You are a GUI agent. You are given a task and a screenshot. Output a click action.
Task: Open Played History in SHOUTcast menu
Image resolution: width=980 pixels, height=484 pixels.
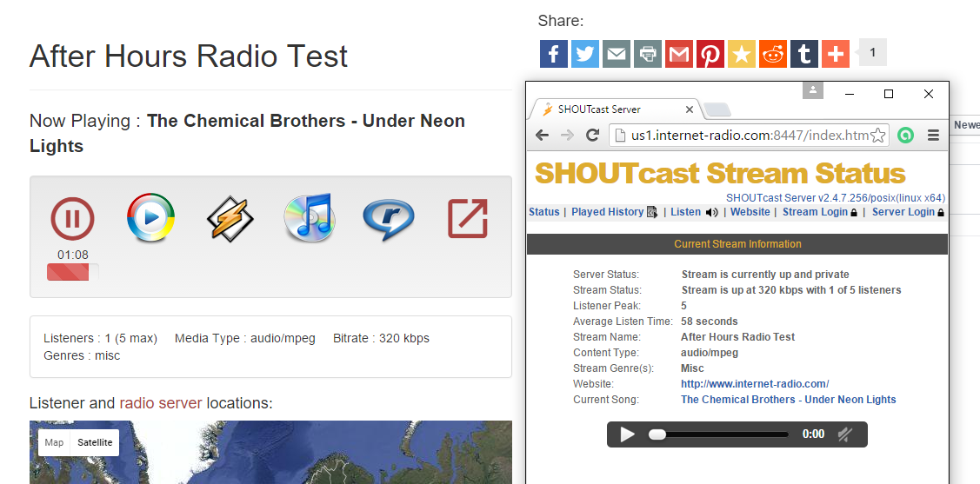(607, 212)
